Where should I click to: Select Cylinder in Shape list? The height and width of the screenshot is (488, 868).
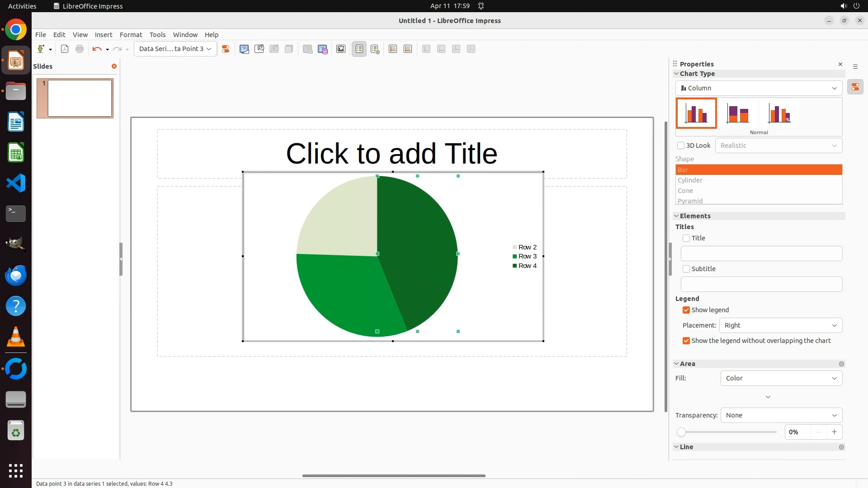(690, 180)
